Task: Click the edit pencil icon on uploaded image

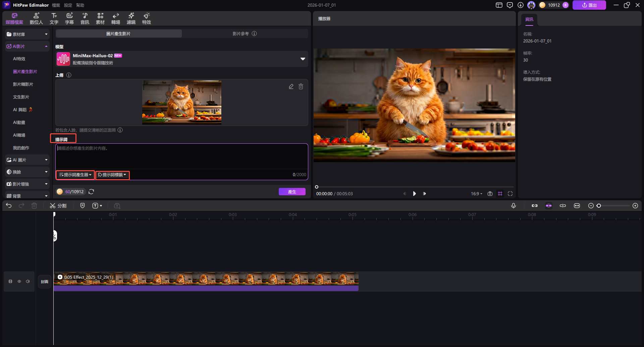Action: tap(291, 87)
